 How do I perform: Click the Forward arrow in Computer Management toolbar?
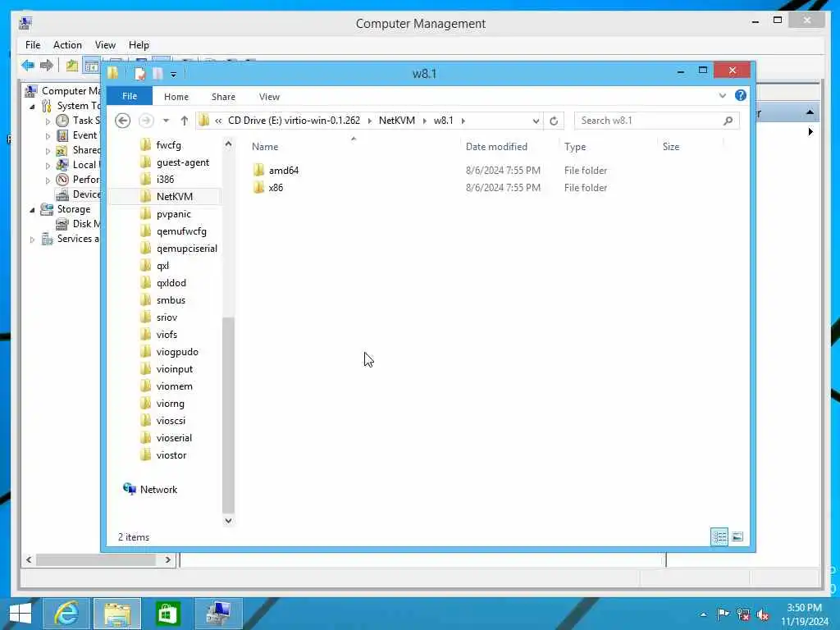[x=47, y=66]
